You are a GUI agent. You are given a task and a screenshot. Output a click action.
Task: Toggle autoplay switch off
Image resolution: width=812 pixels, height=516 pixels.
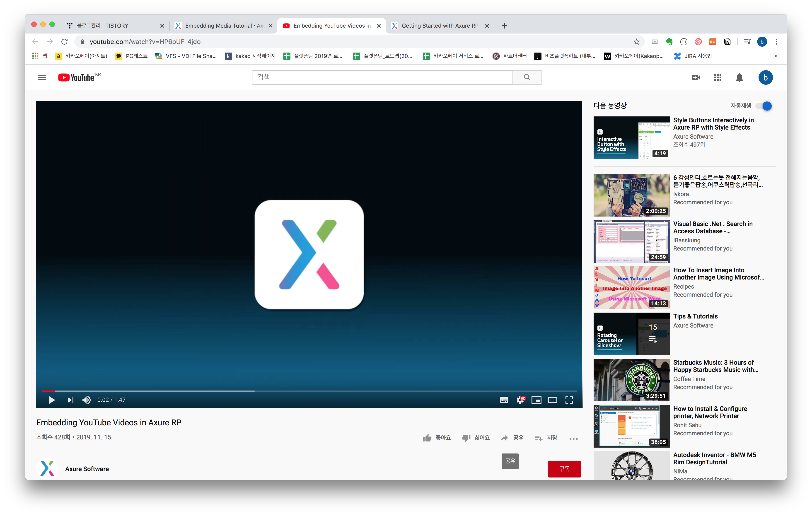tap(764, 106)
